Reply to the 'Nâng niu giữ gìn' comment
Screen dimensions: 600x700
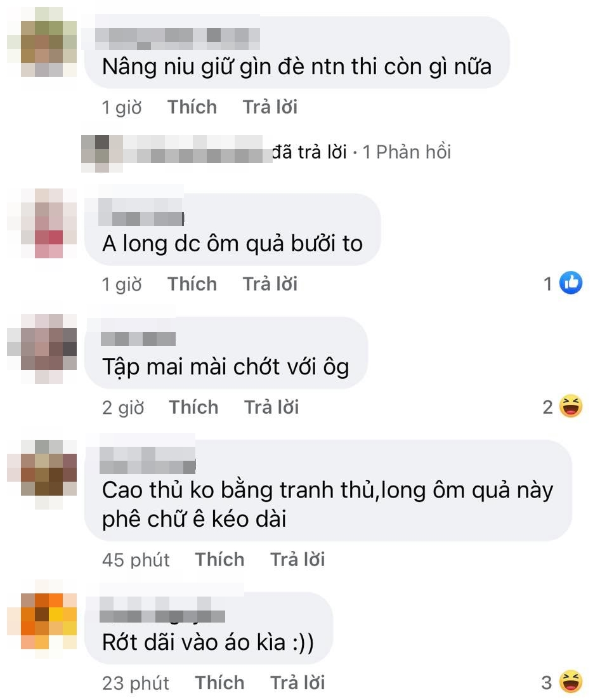click(270, 107)
